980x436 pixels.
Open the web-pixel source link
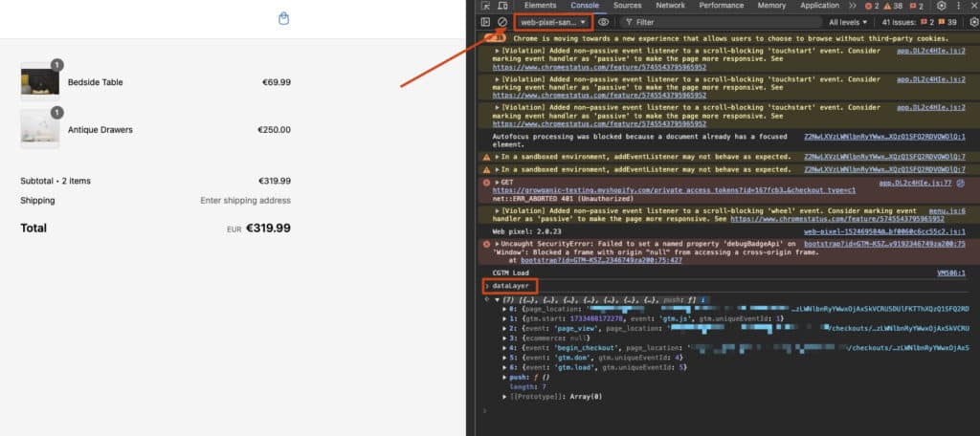(884, 231)
